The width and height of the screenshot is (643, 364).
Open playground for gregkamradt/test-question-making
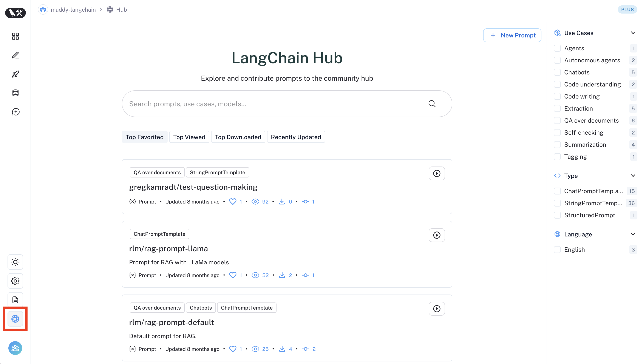(436, 173)
